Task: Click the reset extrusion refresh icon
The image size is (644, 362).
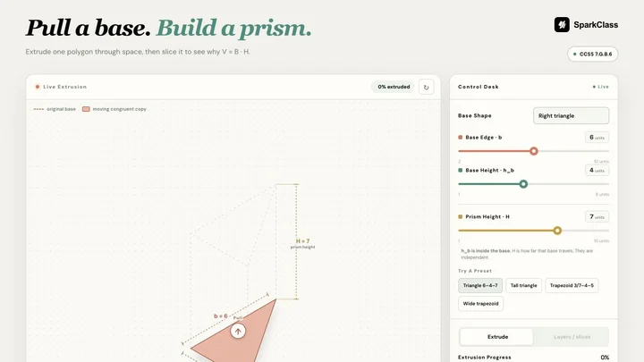Action: click(427, 87)
